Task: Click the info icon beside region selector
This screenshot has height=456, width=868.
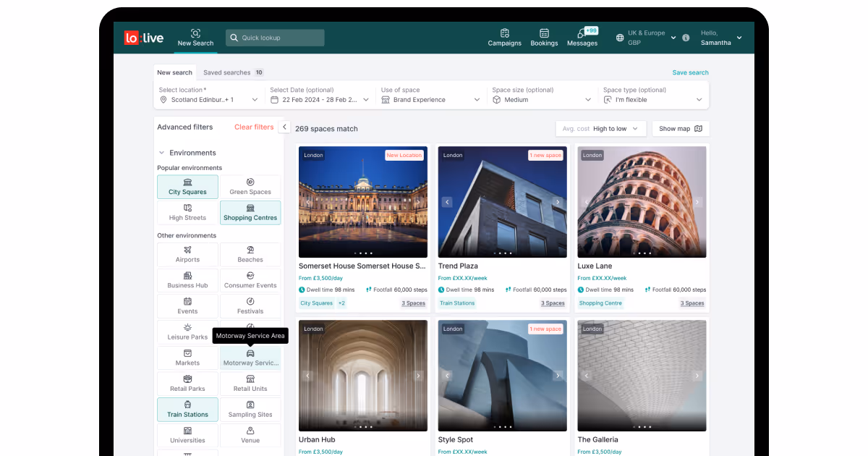Action: (686, 38)
